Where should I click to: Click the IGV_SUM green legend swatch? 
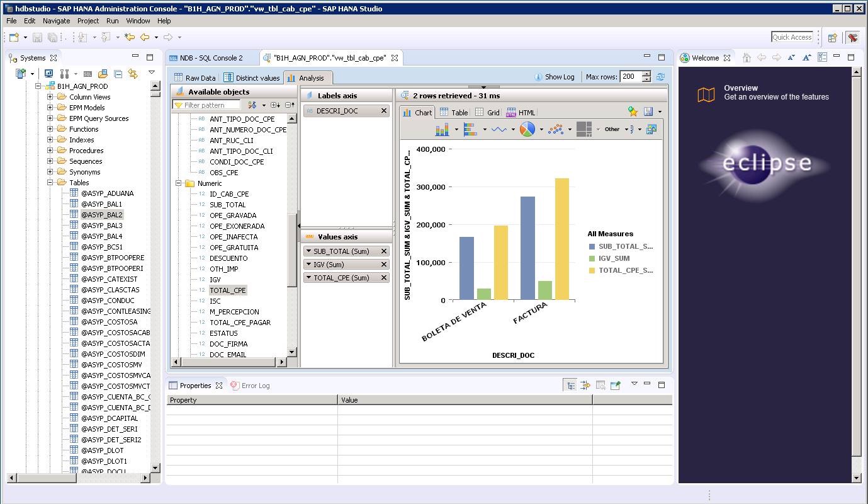click(x=592, y=258)
